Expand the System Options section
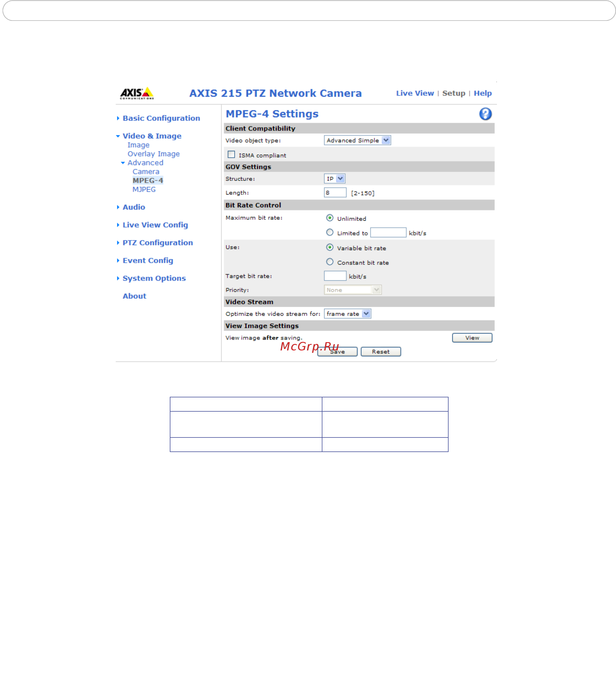This screenshot has height=692, width=616. click(x=154, y=278)
